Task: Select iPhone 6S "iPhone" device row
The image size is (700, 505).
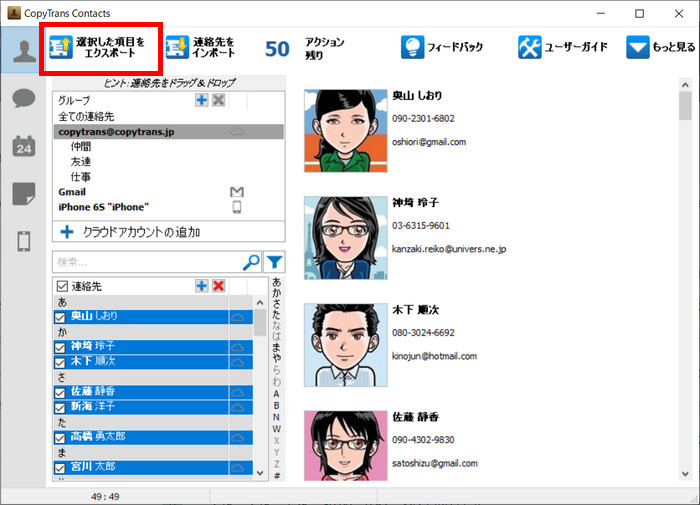Action: coord(168,207)
